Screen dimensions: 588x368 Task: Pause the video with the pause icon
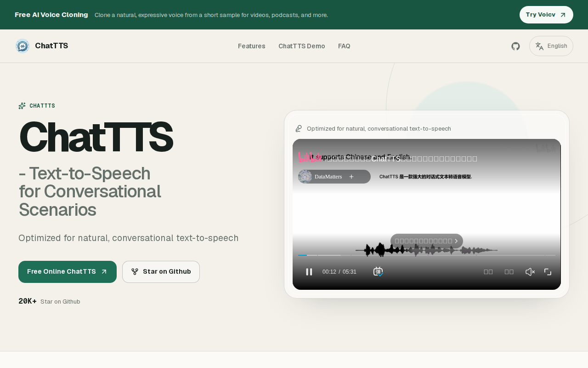point(309,272)
